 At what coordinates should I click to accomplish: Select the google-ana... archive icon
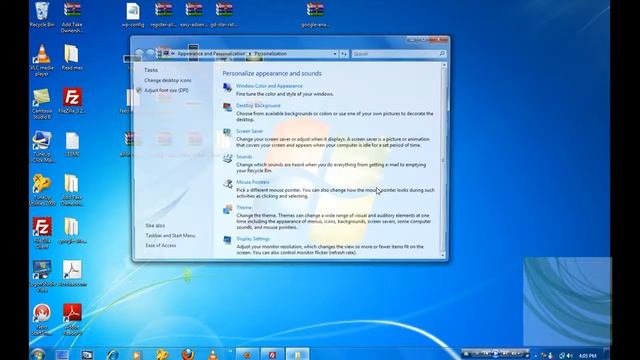pos(316,14)
